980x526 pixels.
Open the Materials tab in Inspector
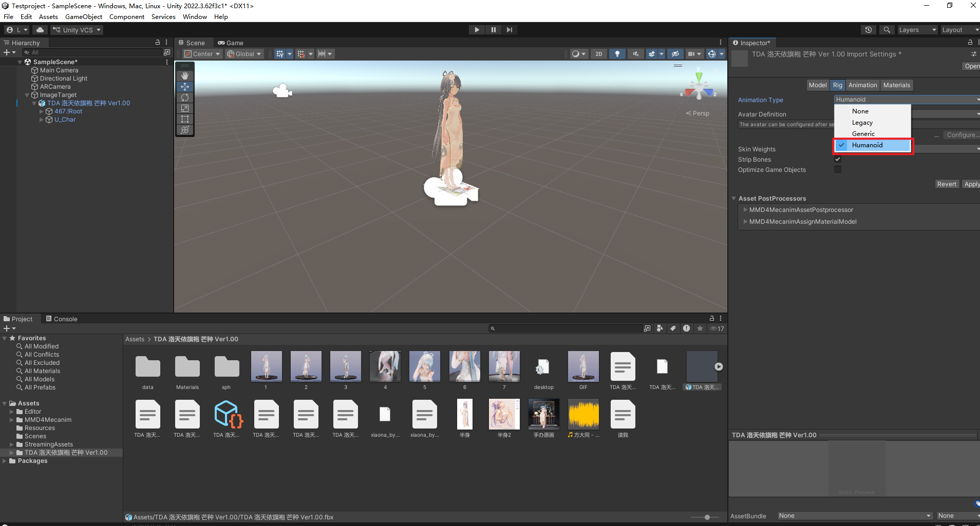[x=896, y=85]
